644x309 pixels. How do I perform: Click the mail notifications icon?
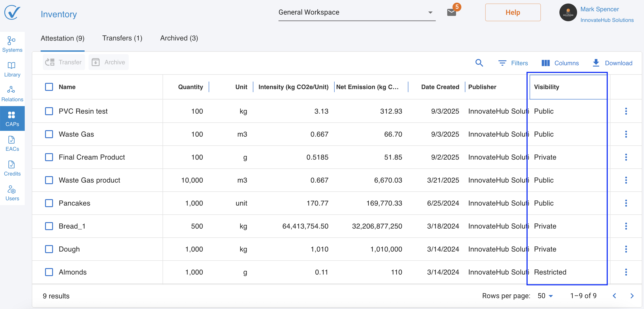coord(451,12)
